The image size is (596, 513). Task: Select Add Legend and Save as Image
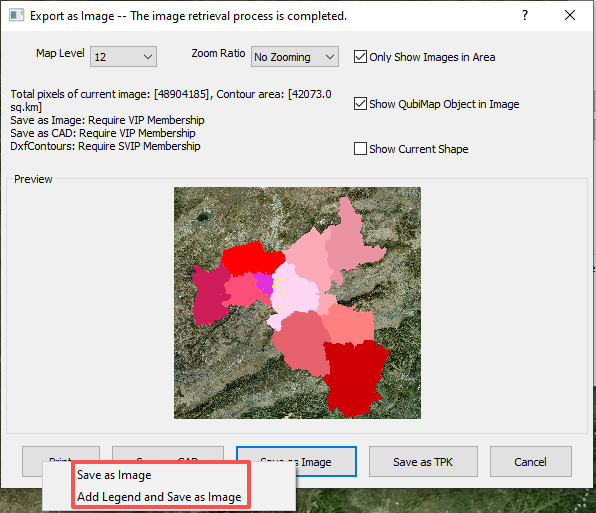pyautogui.click(x=159, y=497)
